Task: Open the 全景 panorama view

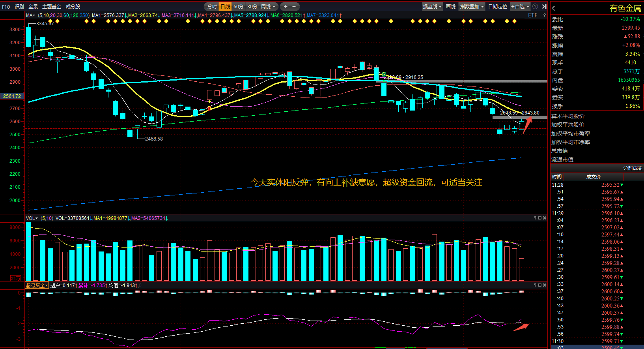Action: (33, 7)
